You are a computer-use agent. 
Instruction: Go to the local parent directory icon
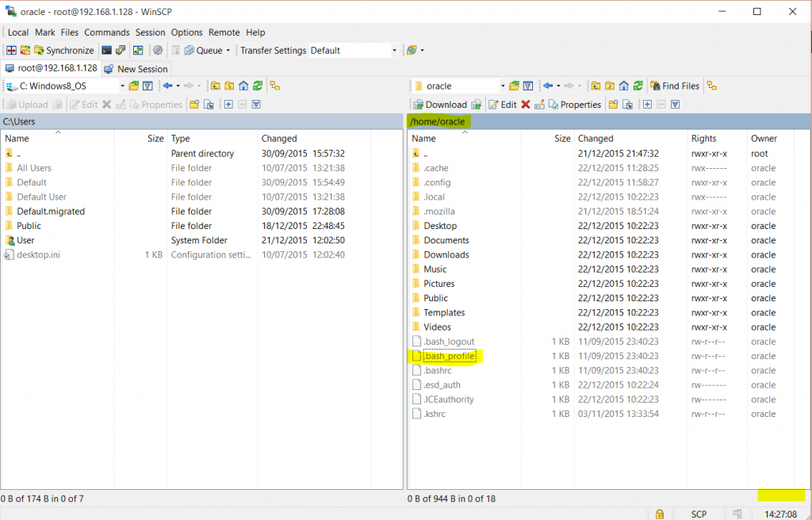pos(215,86)
